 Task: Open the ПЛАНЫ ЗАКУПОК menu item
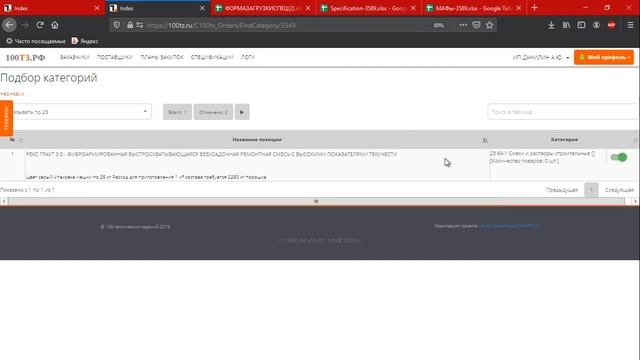[162, 57]
